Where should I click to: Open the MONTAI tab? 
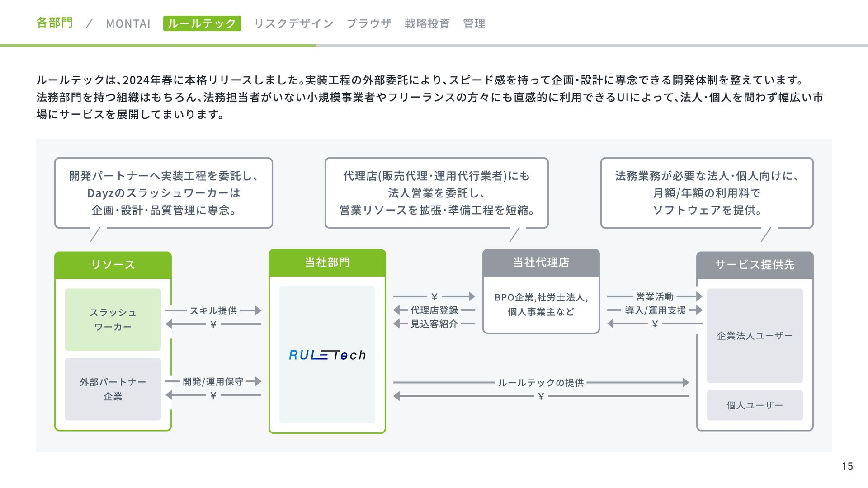(x=128, y=23)
